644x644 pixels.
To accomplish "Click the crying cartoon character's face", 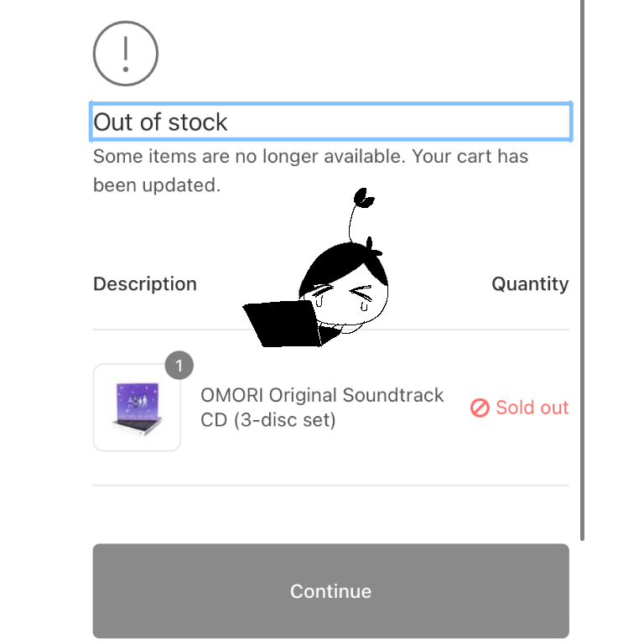I will pyautogui.click(x=355, y=299).
